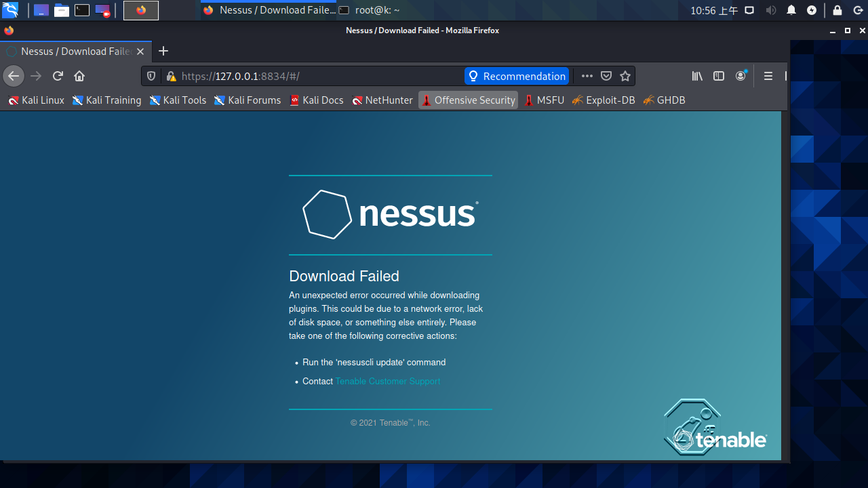The height and width of the screenshot is (488, 868).
Task: Launch the terminal emulator from the panel
Action: pyautogui.click(x=82, y=10)
